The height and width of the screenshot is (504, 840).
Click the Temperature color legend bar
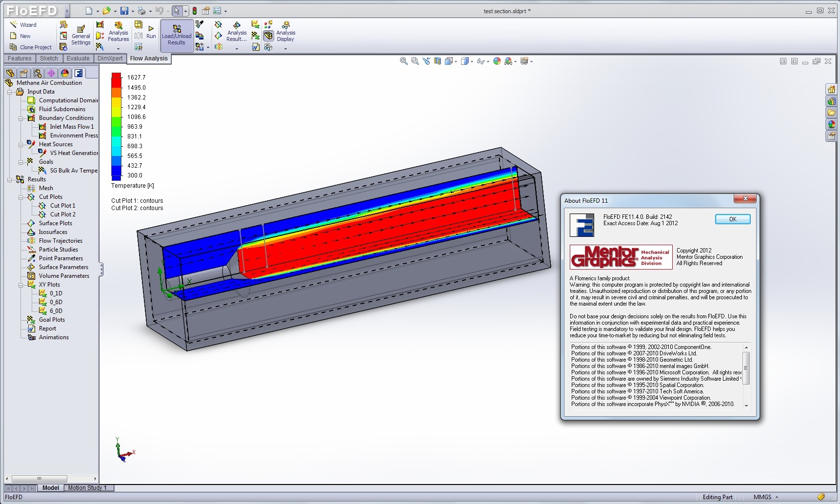click(x=116, y=126)
